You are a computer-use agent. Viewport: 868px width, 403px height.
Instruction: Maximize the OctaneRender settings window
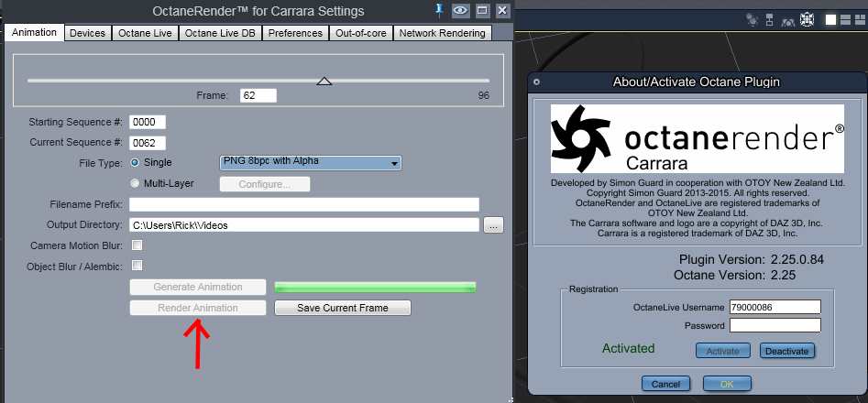(x=482, y=10)
